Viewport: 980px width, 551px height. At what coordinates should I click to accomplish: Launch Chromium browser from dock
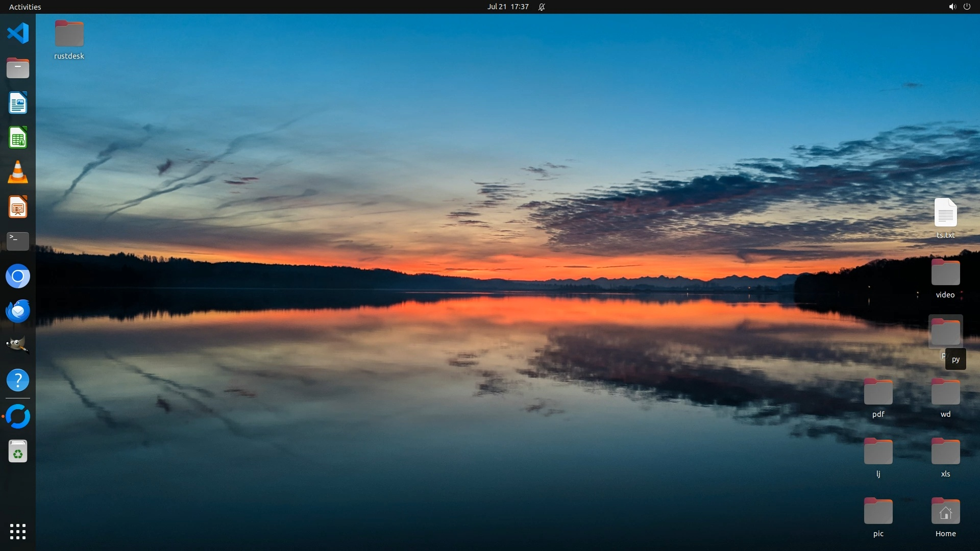tap(18, 277)
